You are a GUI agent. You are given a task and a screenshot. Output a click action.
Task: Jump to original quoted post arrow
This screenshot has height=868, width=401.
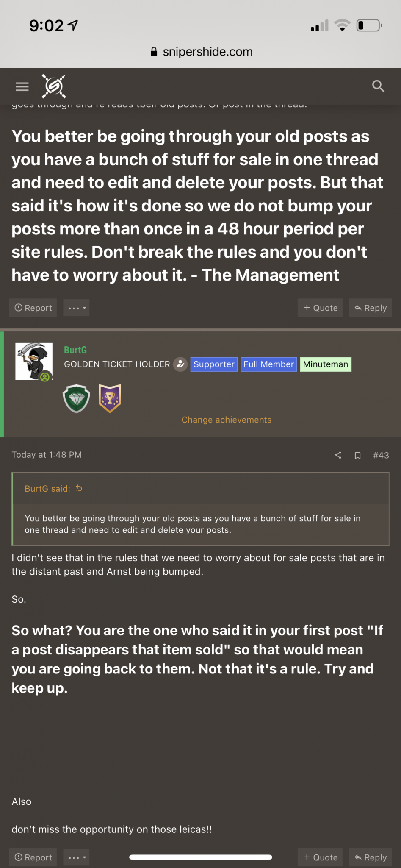point(79,488)
